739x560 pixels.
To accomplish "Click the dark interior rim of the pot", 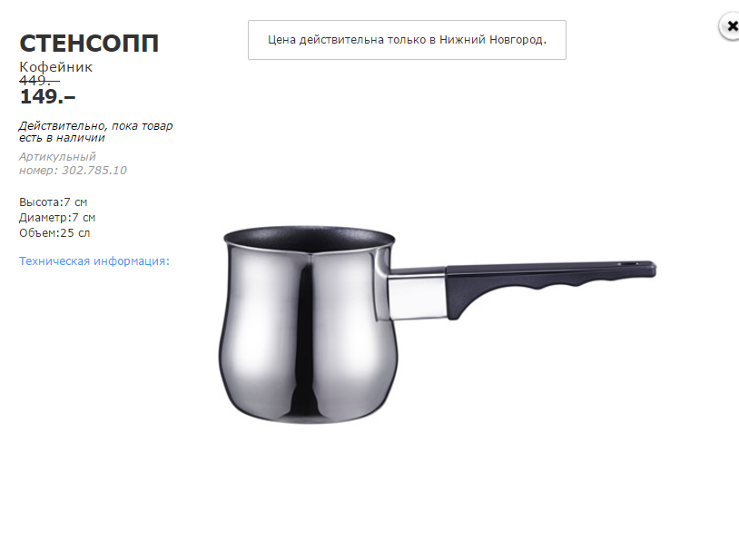I will [x=310, y=241].
